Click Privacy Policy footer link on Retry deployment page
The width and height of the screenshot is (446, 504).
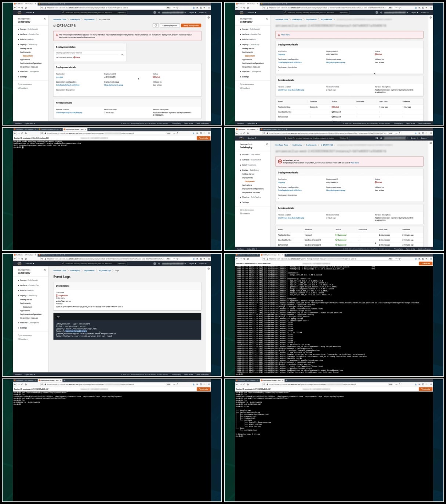pos(176,123)
